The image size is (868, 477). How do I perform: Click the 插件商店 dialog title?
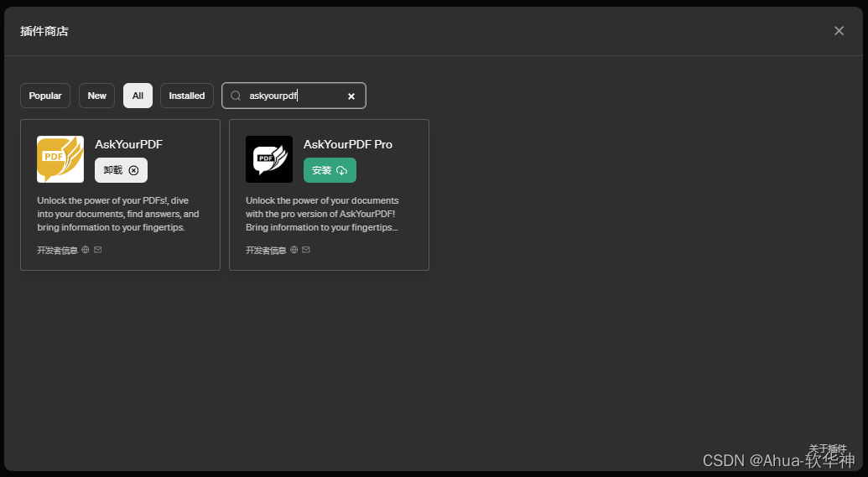pyautogui.click(x=44, y=32)
